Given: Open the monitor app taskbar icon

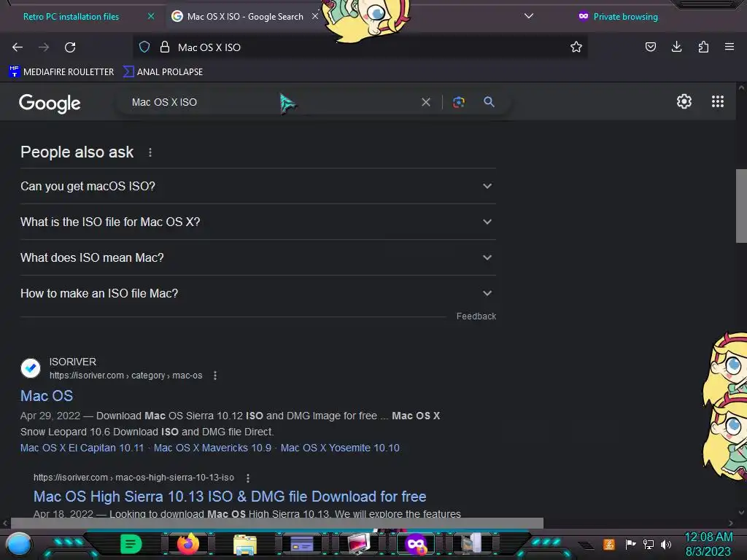Looking at the screenshot, I should click(x=359, y=544).
